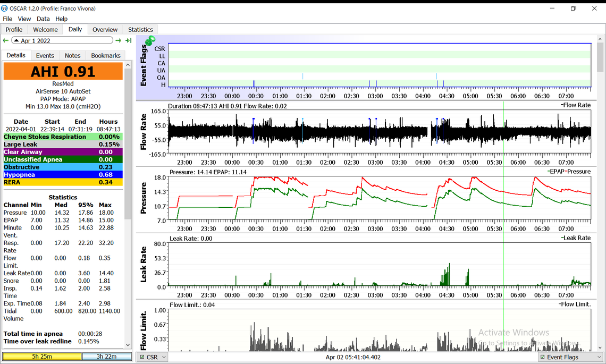The image size is (606, 364).
Task: Move the details panel scrollbar down with the arrow
Action: (128, 345)
